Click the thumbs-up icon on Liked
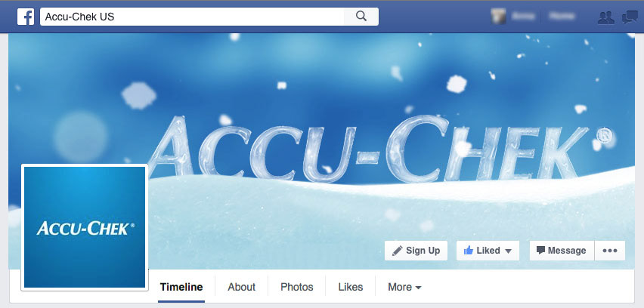 point(468,251)
